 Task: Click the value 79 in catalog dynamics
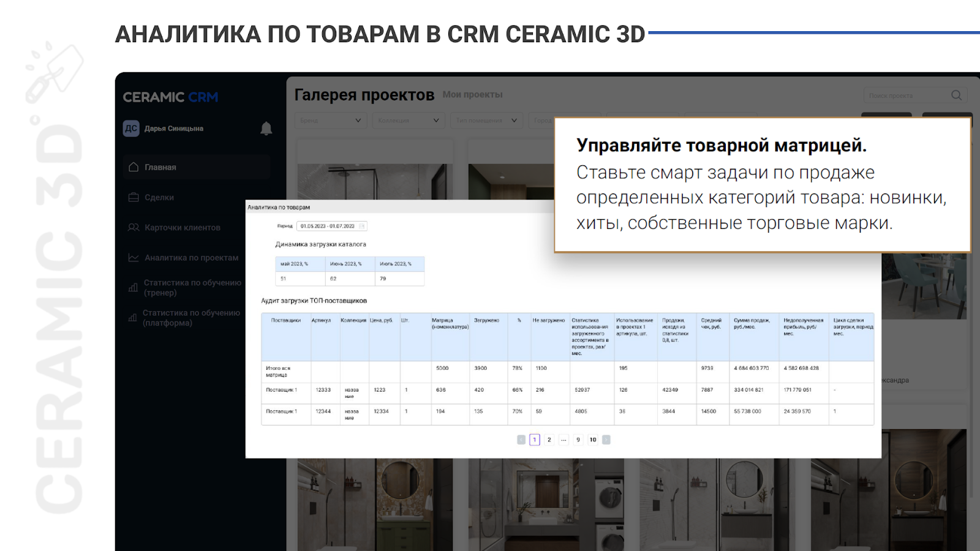point(383,279)
